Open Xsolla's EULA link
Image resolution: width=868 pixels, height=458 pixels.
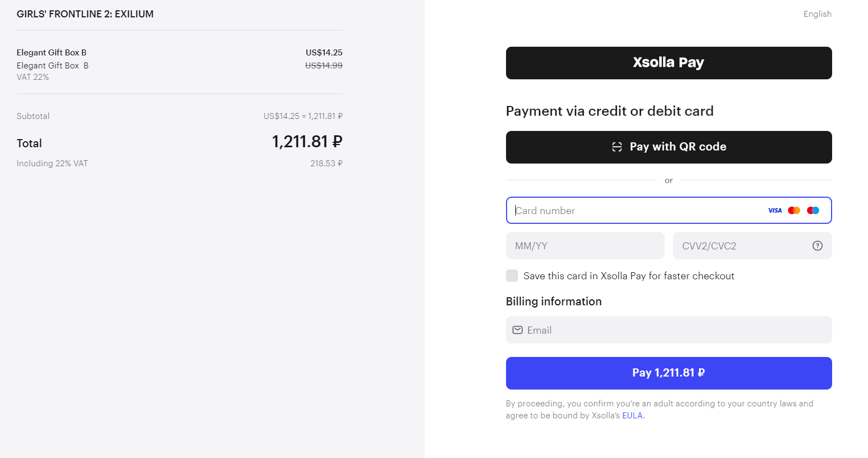632,416
